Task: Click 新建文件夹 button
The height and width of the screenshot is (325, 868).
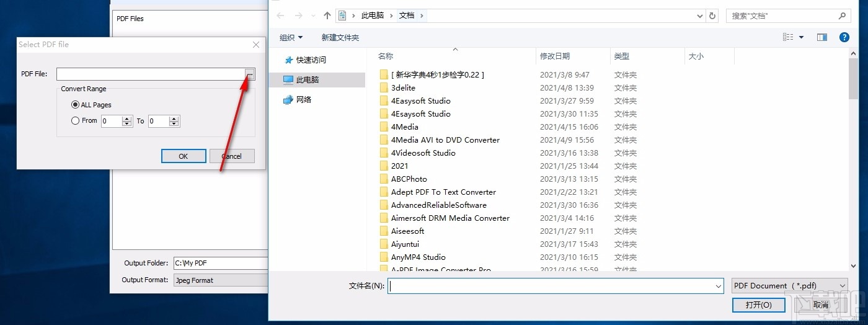Action: coord(340,38)
